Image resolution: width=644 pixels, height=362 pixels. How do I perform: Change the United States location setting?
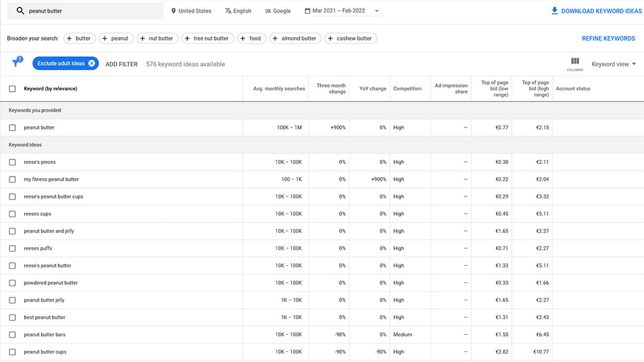point(191,11)
